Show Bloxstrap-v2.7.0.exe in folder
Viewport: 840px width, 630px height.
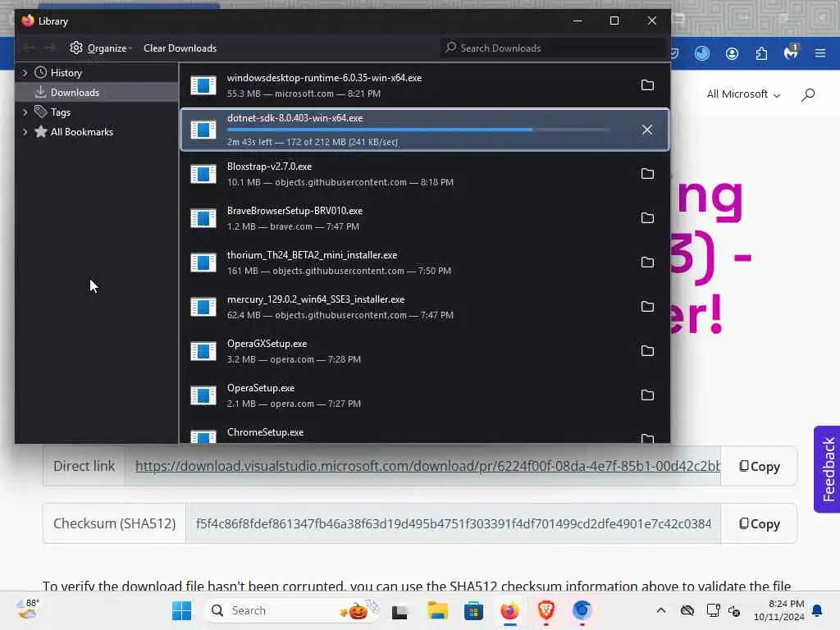click(x=647, y=174)
